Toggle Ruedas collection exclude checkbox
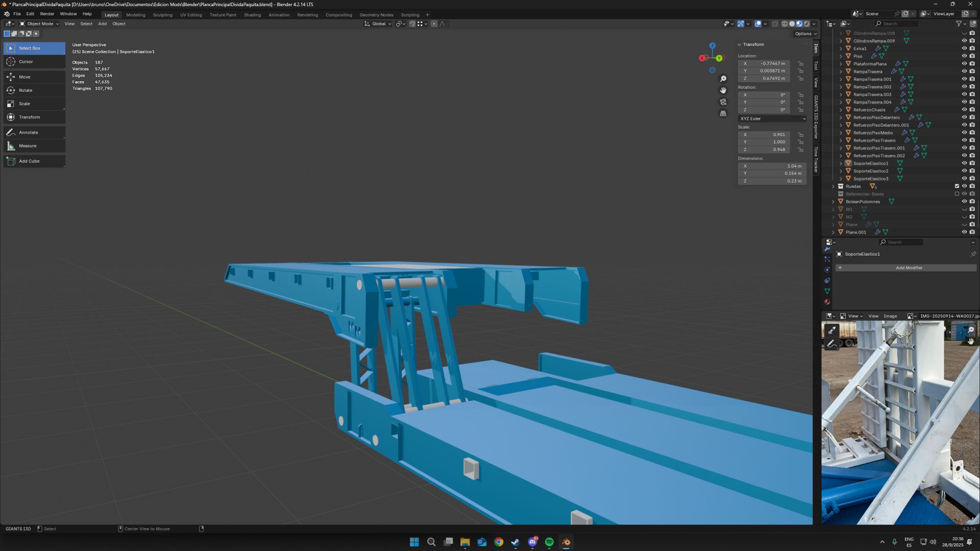Image resolution: width=980 pixels, height=551 pixels. [957, 186]
